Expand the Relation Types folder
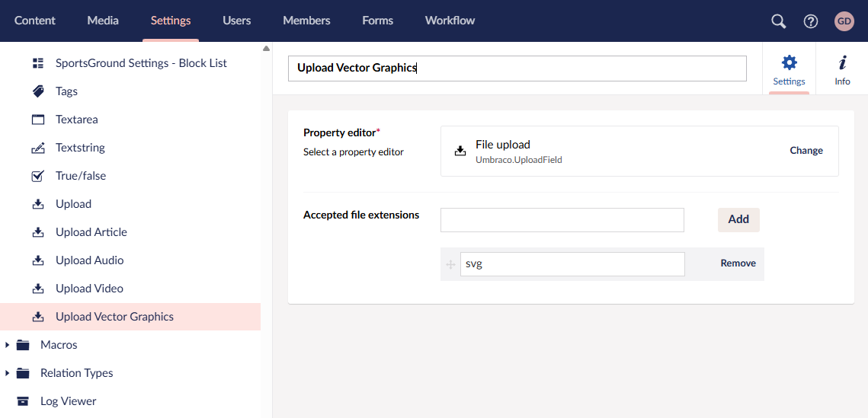The width and height of the screenshot is (868, 418). click(x=7, y=373)
